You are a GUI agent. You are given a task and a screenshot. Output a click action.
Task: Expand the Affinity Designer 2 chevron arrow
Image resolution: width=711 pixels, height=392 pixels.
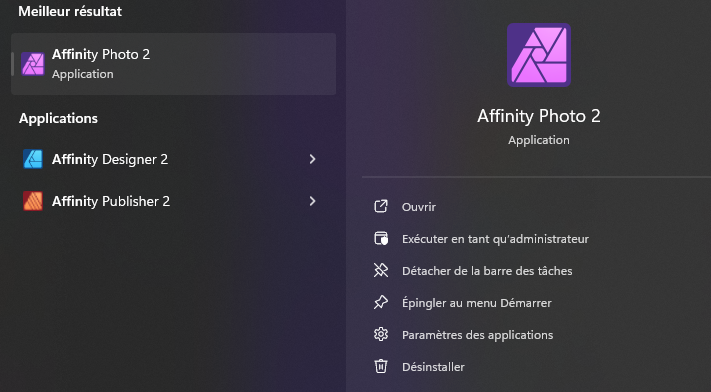click(x=312, y=159)
